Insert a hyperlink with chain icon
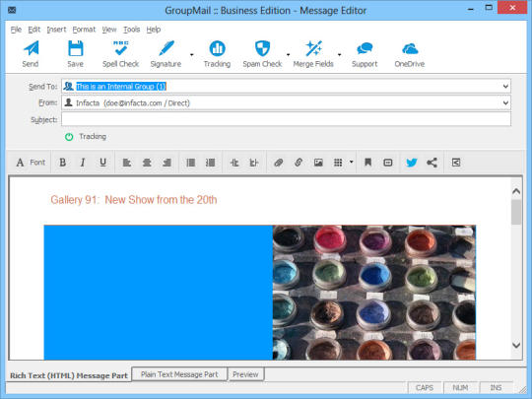Screen dimensions: 532x399 coord(299,163)
